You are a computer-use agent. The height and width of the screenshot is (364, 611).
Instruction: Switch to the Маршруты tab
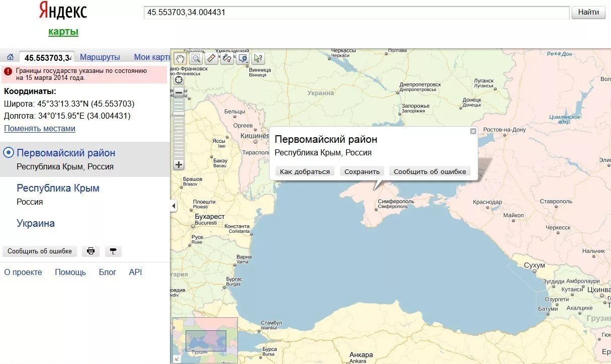coord(100,57)
